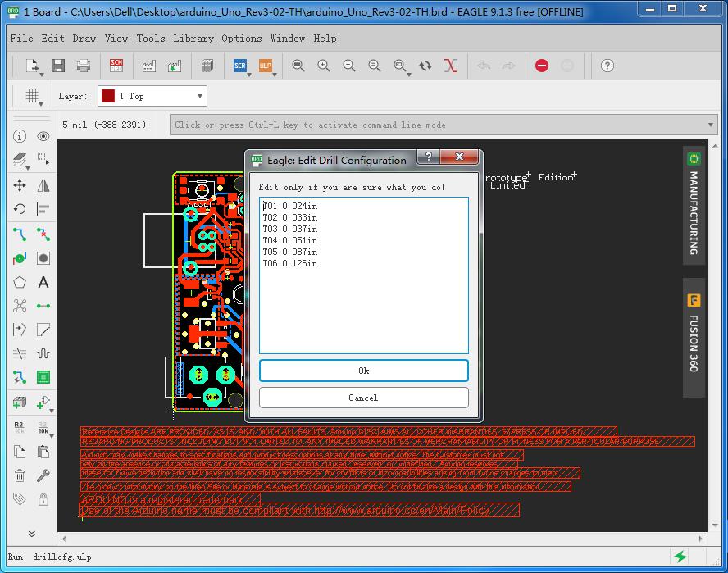Click the green lightning icon in status bar
The width and height of the screenshot is (728, 573).
click(x=680, y=557)
